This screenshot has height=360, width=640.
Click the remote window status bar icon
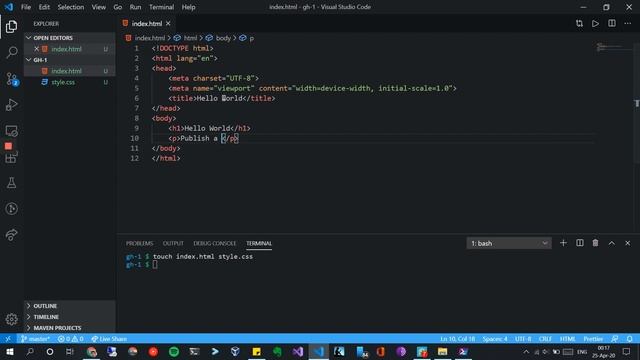tap(8, 339)
